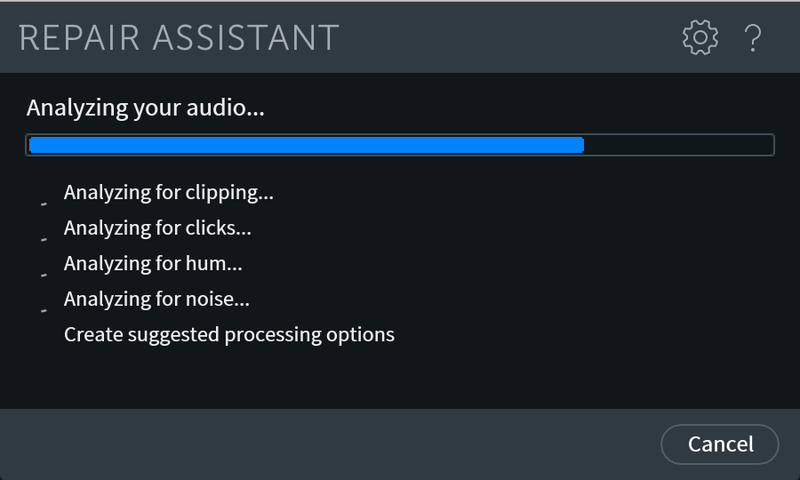This screenshot has height=480, width=800.
Task: Click "Create suggested processing options" step
Action: pos(229,334)
